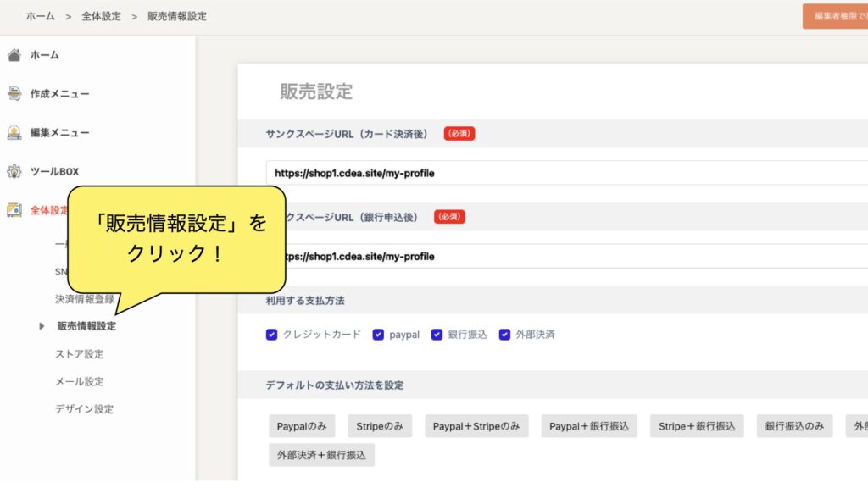Open ストア設定 in the sidebar
This screenshot has width=868, height=488.
pos(79,354)
